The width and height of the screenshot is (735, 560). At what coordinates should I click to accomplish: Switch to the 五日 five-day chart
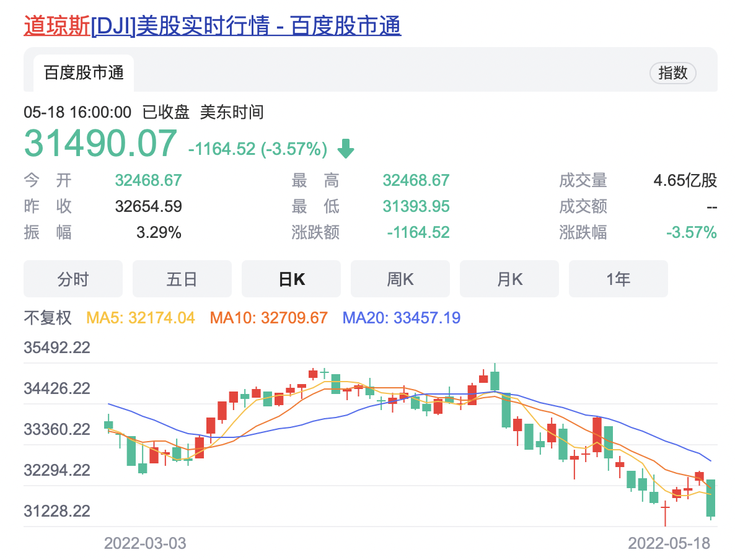coord(182,279)
